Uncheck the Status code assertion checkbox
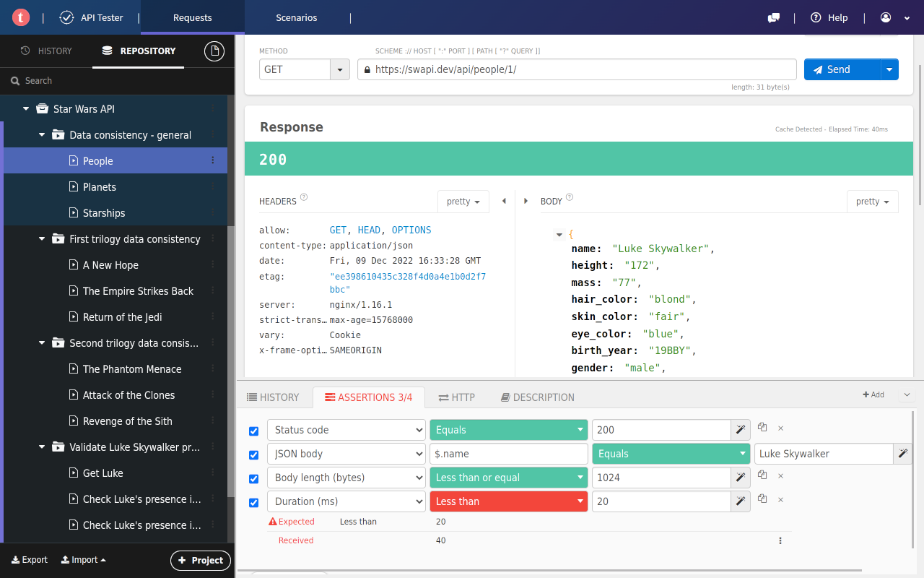 pyautogui.click(x=253, y=431)
